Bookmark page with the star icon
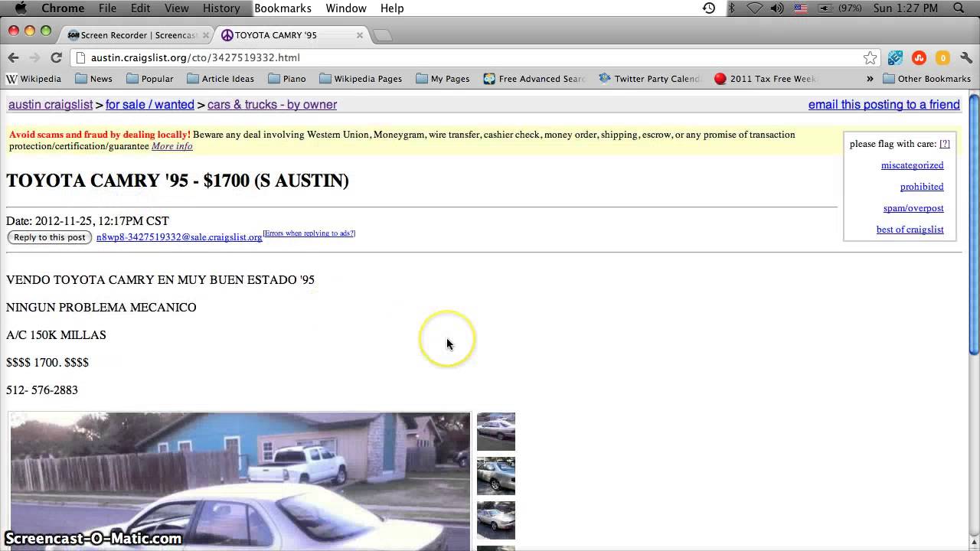This screenshot has width=980, height=551. tap(870, 57)
